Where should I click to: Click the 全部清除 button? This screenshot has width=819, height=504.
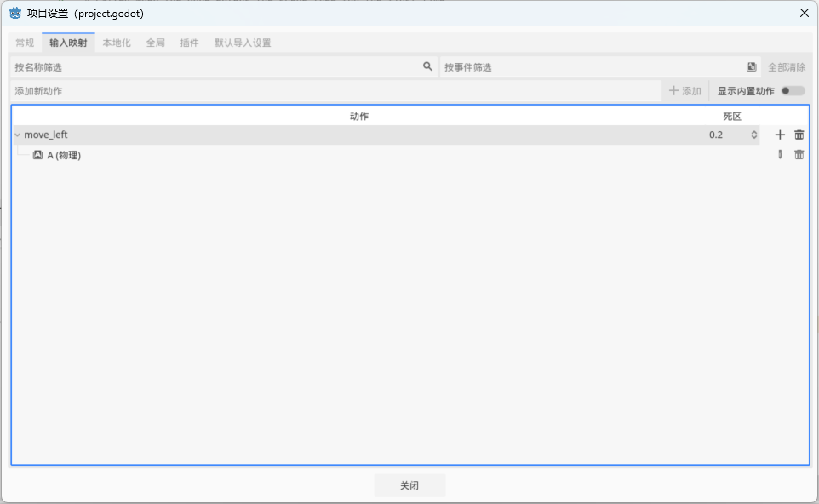(785, 66)
